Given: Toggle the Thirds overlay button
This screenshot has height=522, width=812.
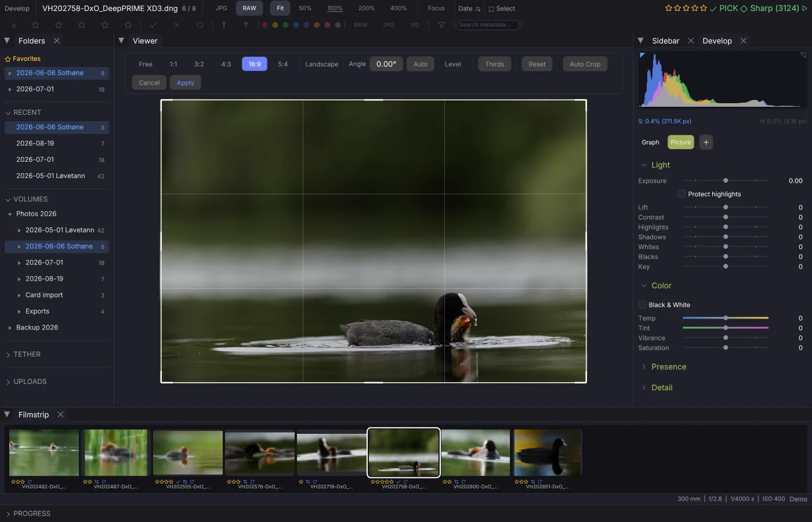Looking at the screenshot, I should click(x=495, y=64).
